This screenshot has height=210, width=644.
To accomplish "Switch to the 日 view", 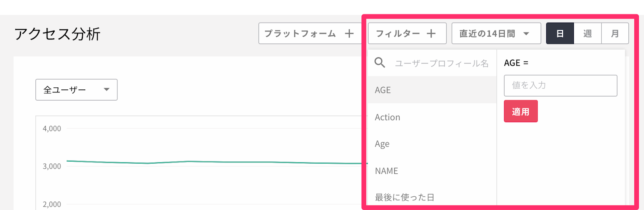I will 560,33.
